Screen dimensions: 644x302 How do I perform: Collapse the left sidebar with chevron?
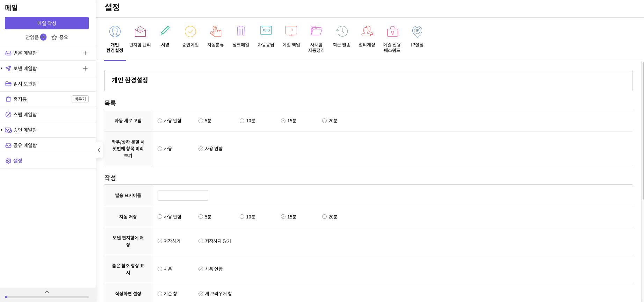pos(99,150)
